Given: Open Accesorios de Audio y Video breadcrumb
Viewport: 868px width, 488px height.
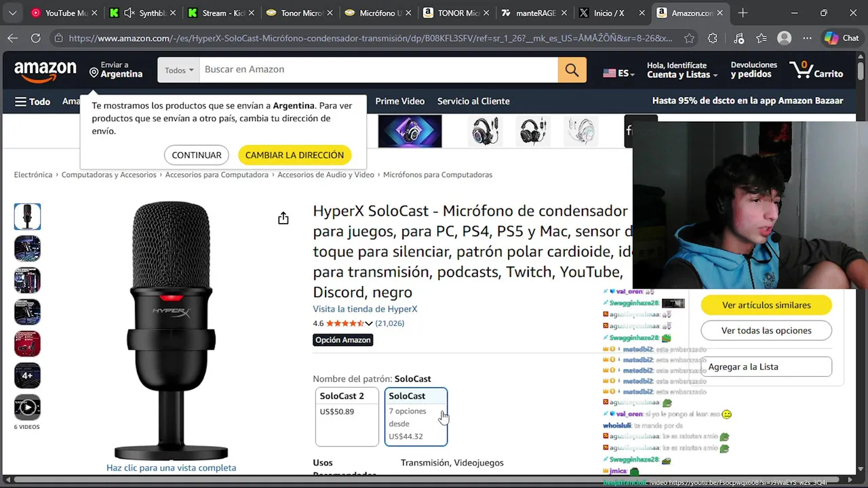Looking at the screenshot, I should click(325, 175).
